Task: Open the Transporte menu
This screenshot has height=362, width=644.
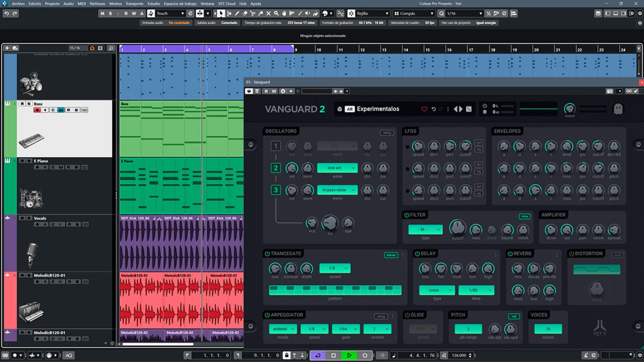Action: (x=134, y=3)
